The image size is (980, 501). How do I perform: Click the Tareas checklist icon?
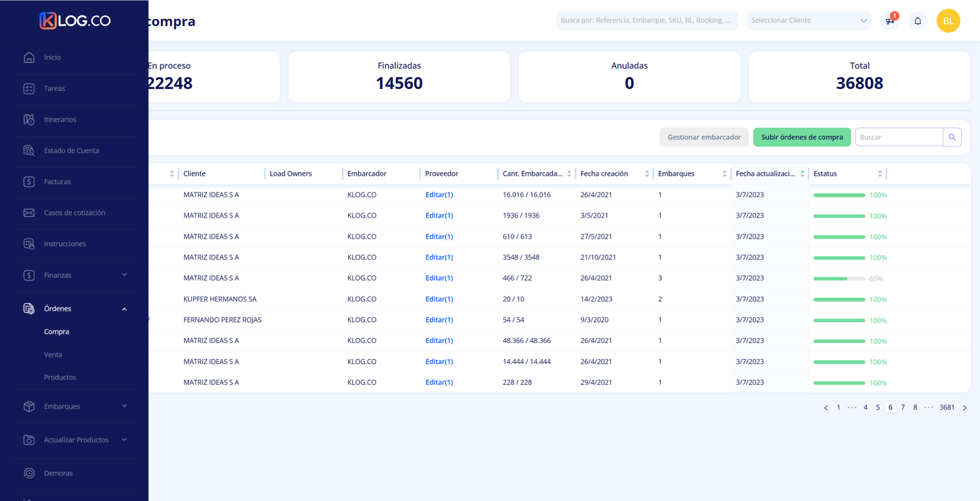point(29,88)
